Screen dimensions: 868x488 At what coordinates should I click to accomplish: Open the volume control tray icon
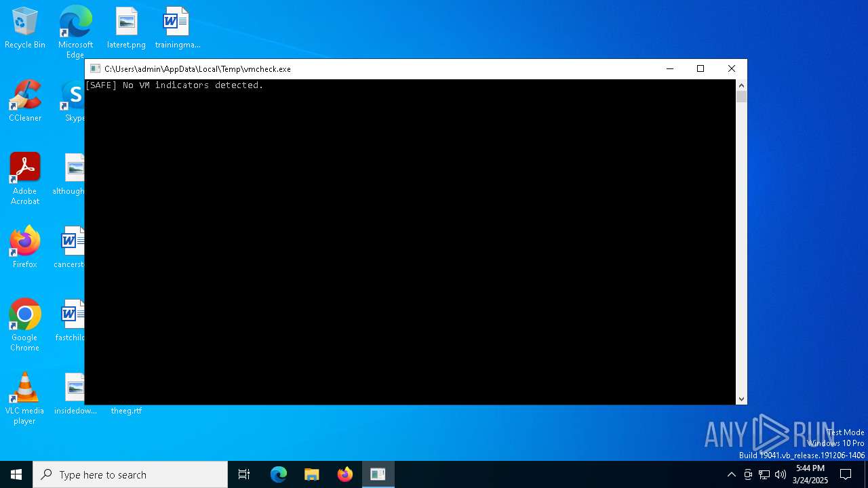[x=781, y=474]
